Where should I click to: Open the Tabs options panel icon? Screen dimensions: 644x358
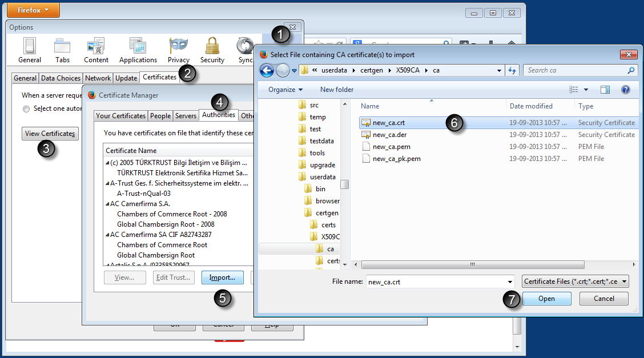[62, 46]
